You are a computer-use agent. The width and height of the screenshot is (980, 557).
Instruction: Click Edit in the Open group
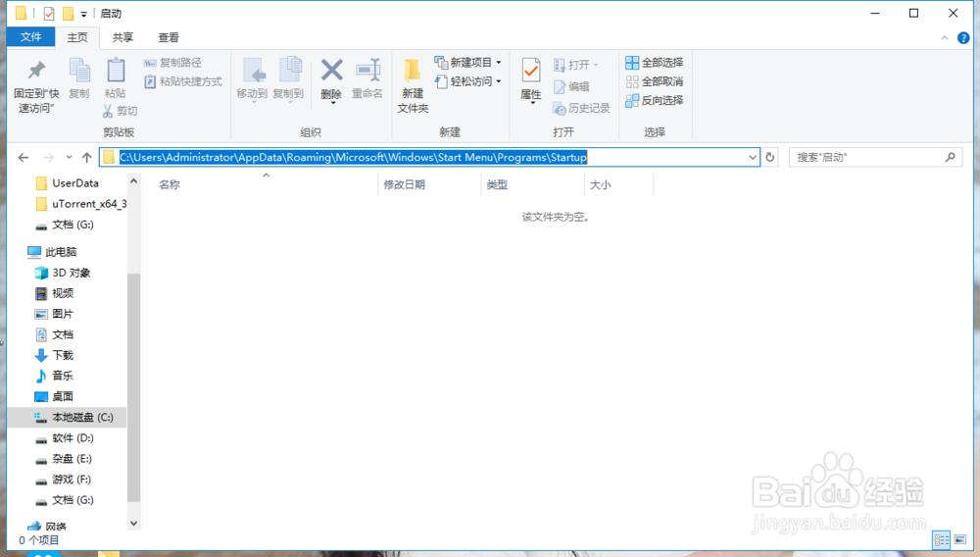(572, 87)
